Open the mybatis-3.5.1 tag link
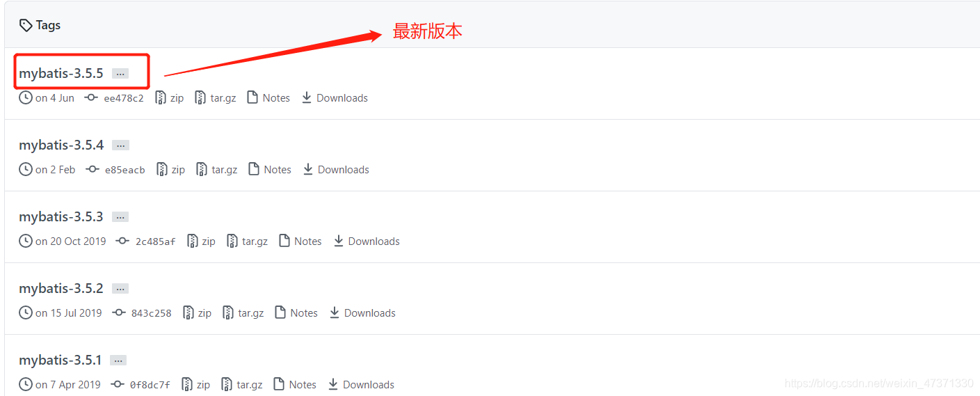 [61, 360]
